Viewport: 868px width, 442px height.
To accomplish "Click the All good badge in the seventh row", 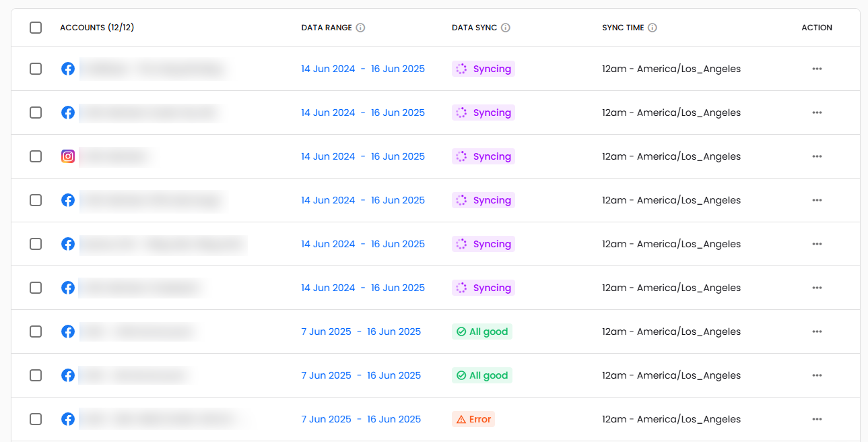I will tap(482, 331).
